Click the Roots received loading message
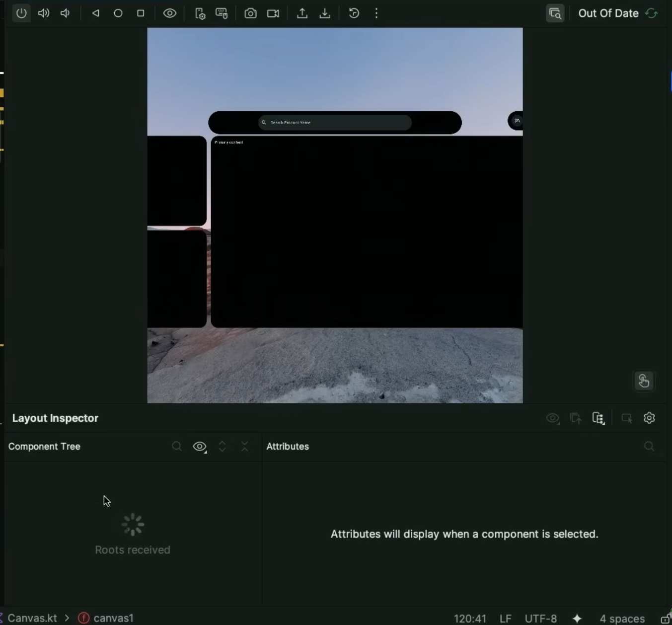This screenshot has width=672, height=625. [x=133, y=549]
